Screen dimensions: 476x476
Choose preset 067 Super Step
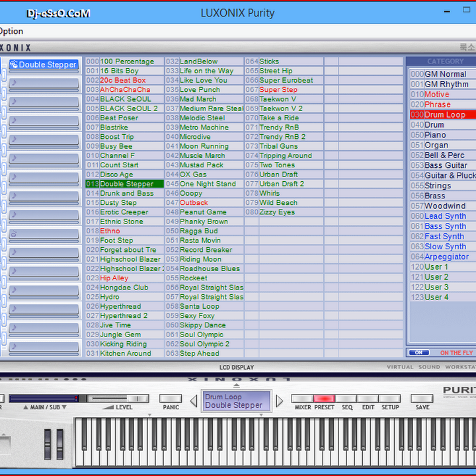[284, 89]
